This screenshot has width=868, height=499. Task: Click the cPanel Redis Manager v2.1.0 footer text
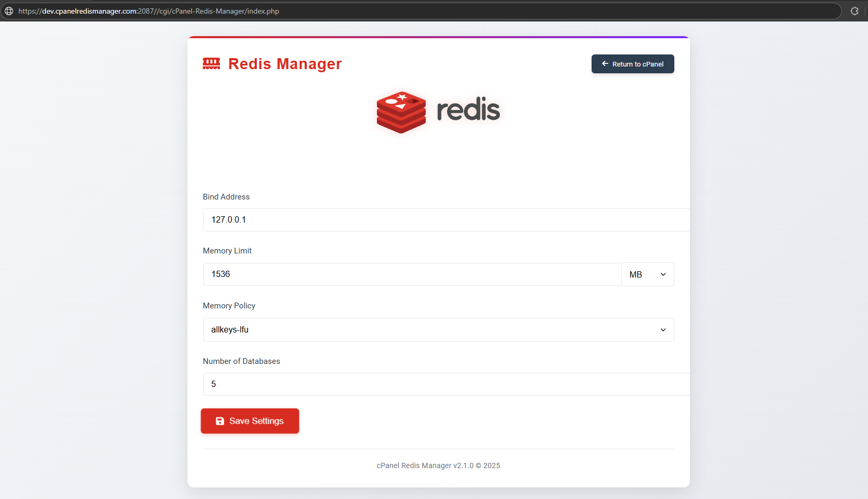click(x=438, y=465)
